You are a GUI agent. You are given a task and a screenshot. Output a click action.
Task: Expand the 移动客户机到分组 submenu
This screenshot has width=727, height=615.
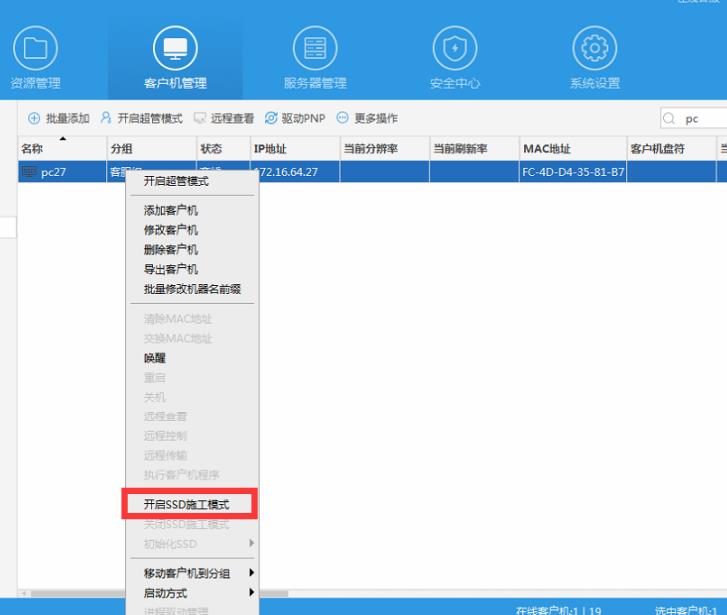pos(190,574)
